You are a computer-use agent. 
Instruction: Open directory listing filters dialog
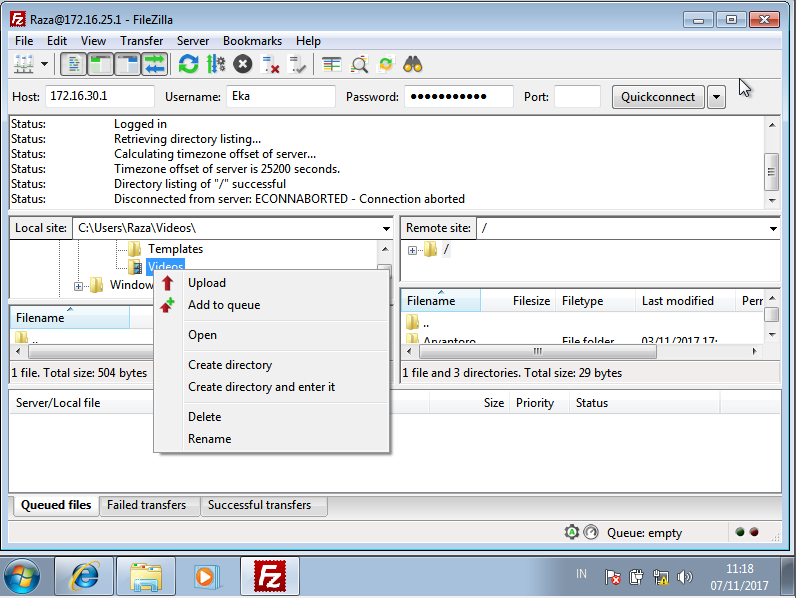click(331, 64)
